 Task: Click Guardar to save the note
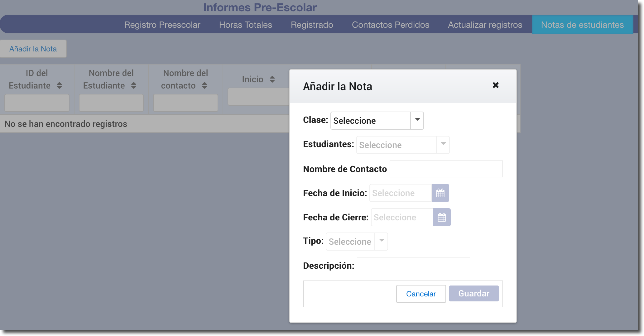(x=473, y=294)
